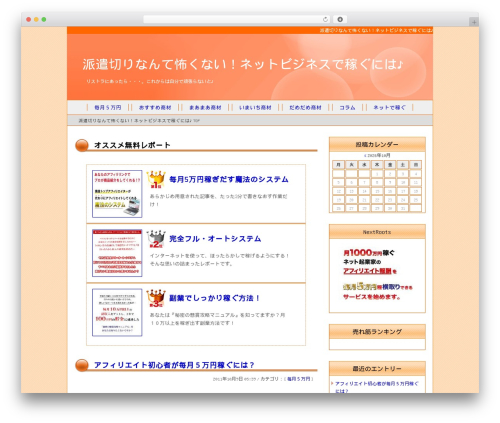The width and height of the screenshot is (500, 423).
Task: Click the 投稿カレンダー sidebar heading
Action: coord(377,144)
